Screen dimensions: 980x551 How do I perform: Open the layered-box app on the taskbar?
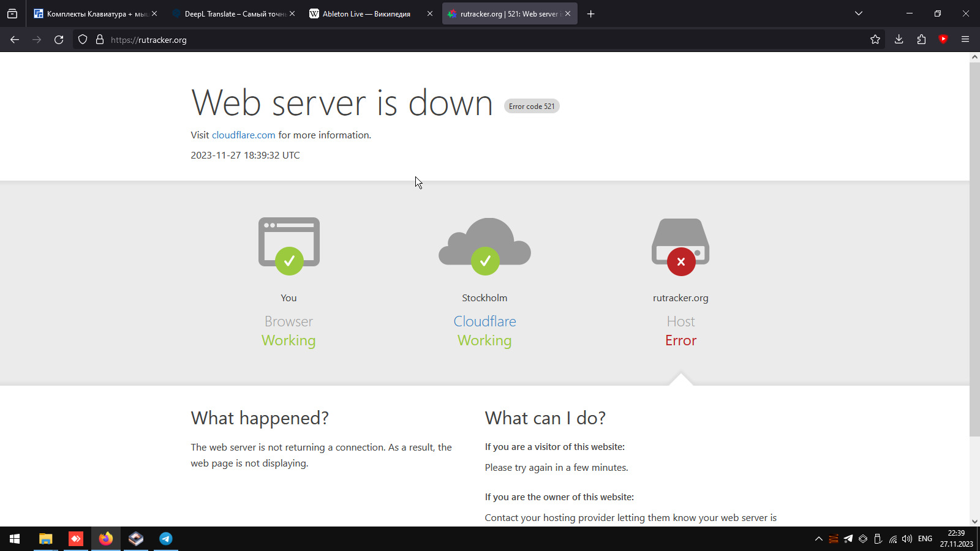(x=136, y=539)
